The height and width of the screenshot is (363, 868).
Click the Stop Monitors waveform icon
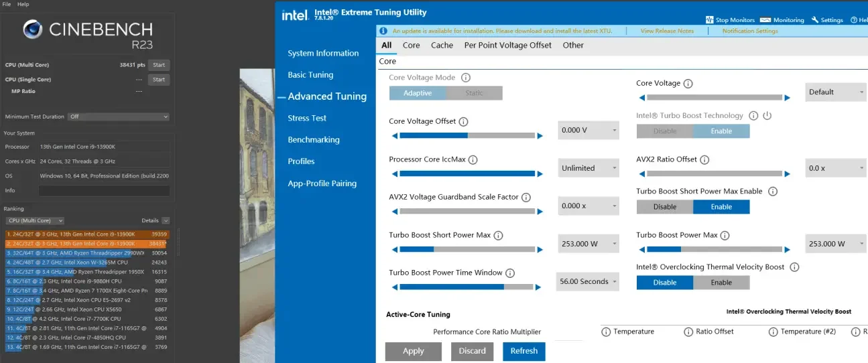tap(710, 20)
